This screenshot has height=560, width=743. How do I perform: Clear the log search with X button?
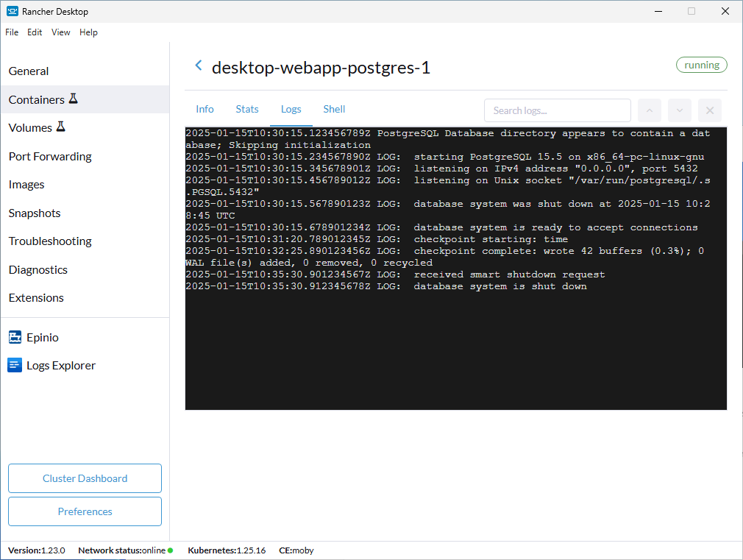710,110
